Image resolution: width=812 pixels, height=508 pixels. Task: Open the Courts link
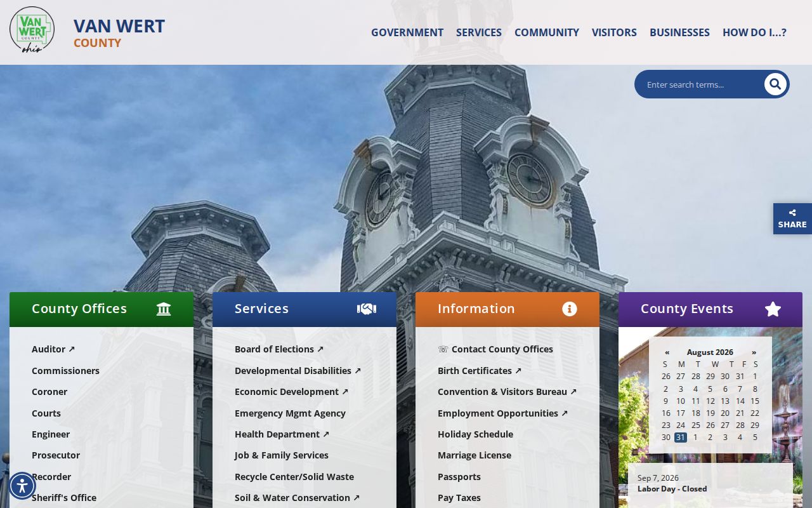click(x=46, y=413)
